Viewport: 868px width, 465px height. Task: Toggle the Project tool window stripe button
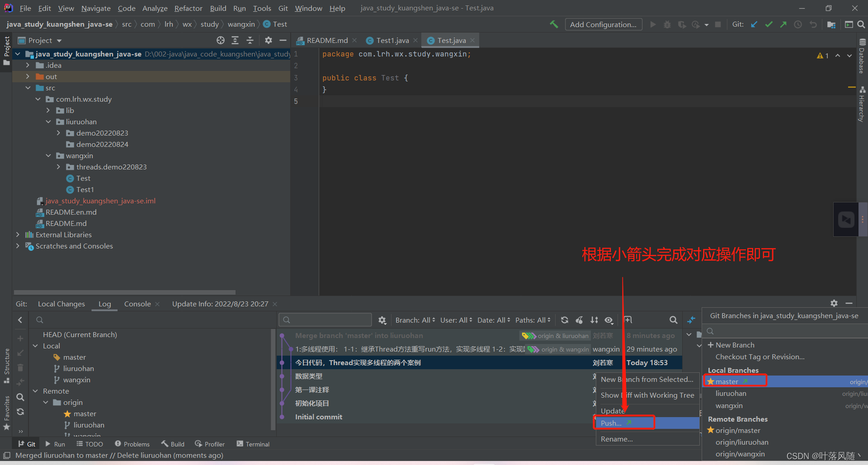[x=6, y=51]
